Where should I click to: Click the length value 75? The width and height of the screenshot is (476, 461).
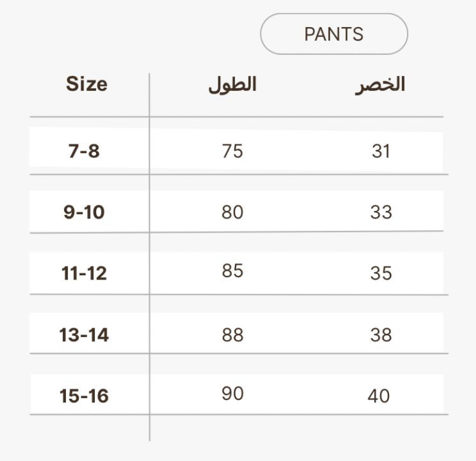coord(232,151)
